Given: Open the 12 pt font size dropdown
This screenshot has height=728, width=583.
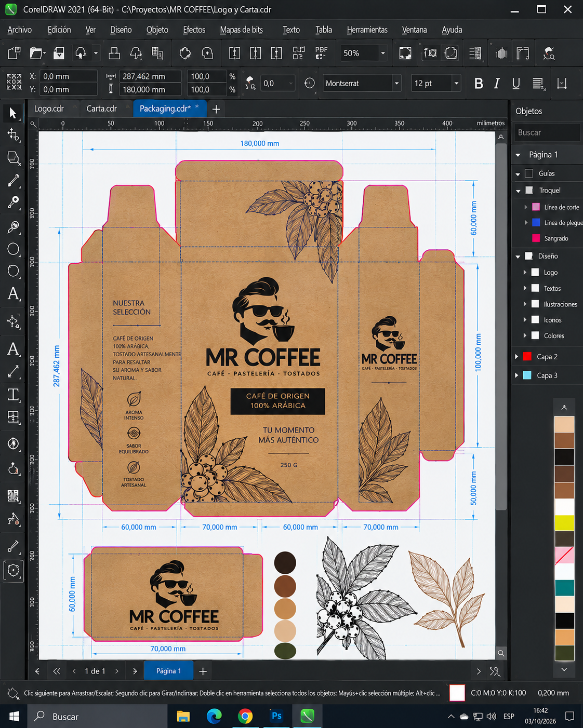Looking at the screenshot, I should tap(456, 83).
